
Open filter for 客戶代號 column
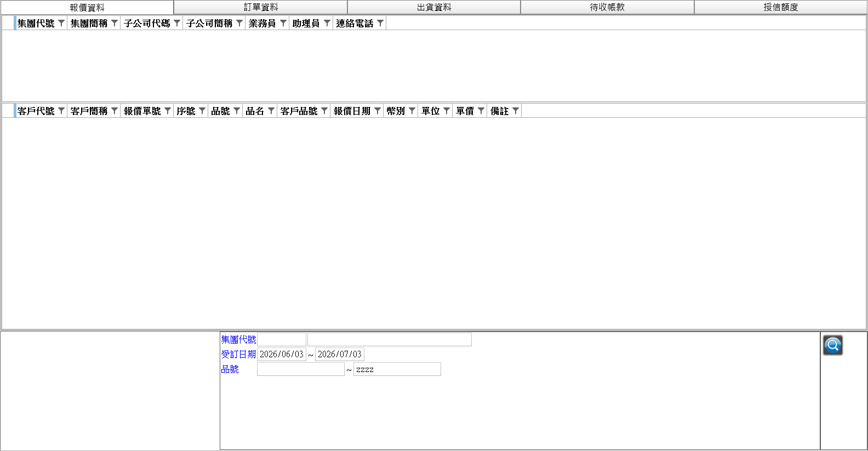[61, 111]
